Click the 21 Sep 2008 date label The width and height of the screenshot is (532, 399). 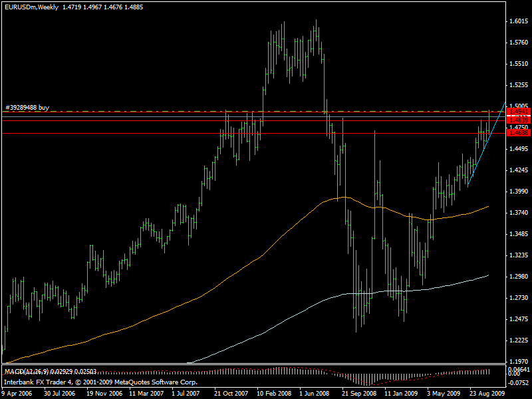tap(358, 393)
